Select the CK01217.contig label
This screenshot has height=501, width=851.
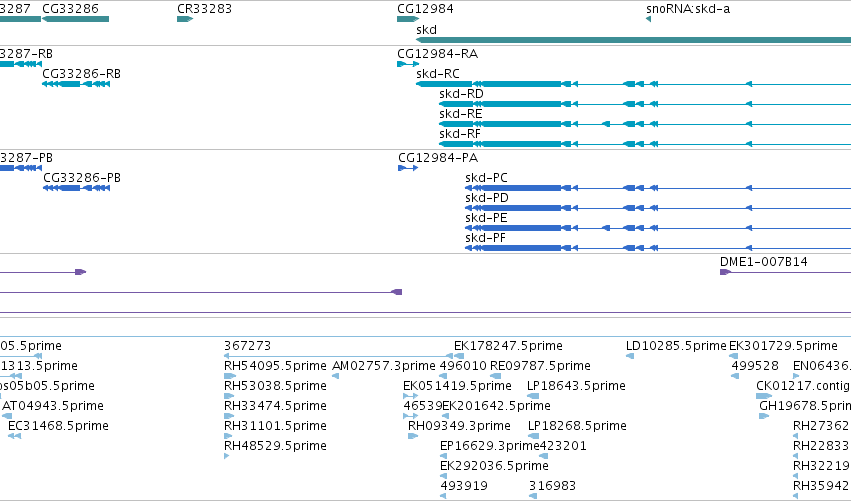803,386
